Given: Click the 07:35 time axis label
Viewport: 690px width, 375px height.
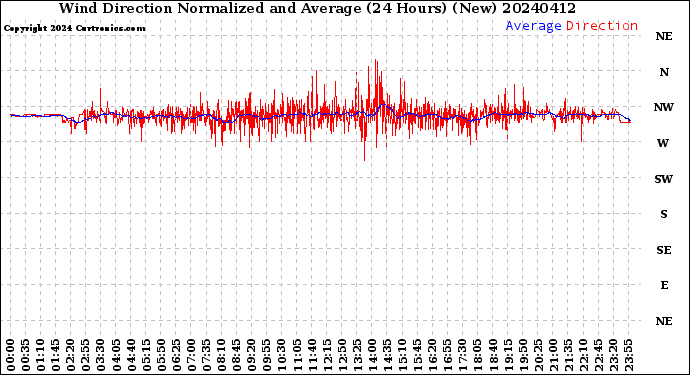Looking at the screenshot, I should [206, 355].
